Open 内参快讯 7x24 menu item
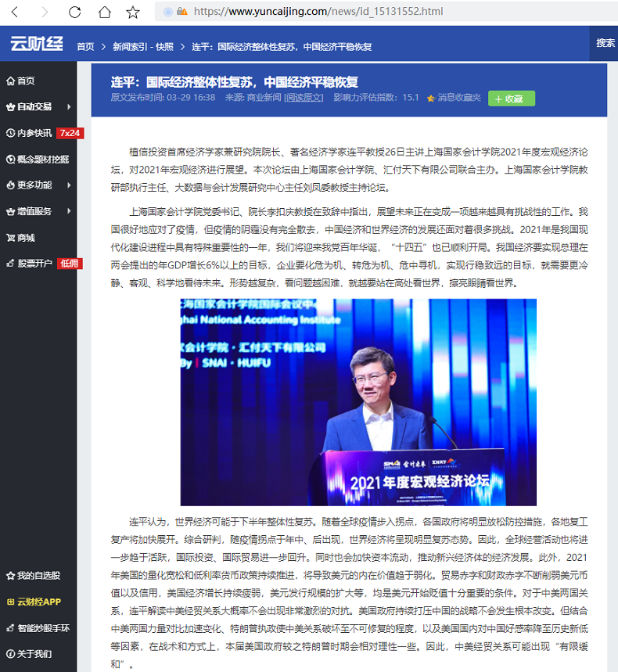Viewport: 618px width, 672px height. click(x=42, y=133)
